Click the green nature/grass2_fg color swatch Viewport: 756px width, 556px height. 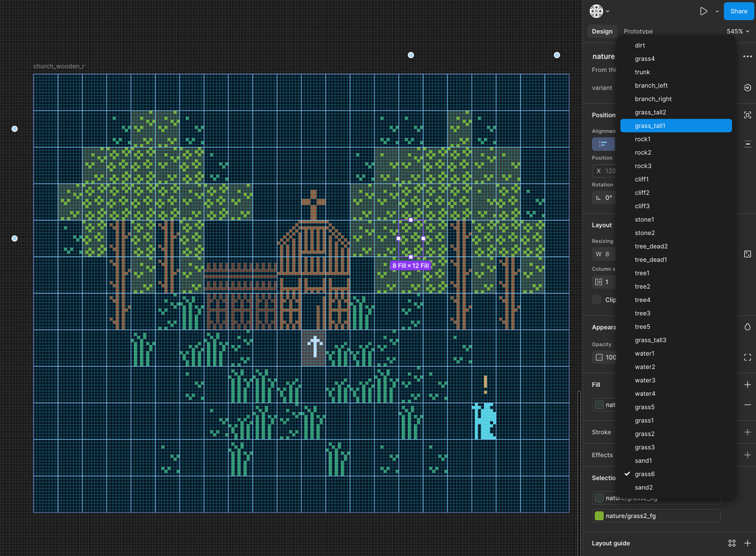599,516
